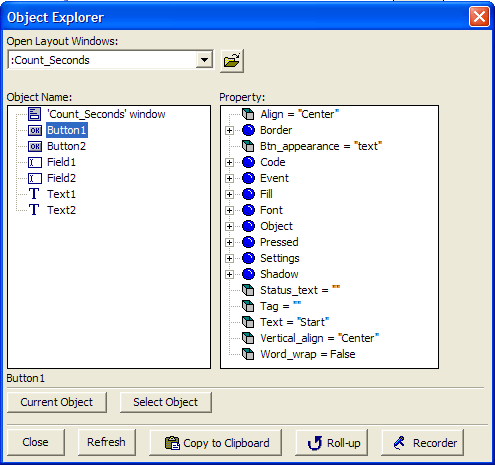Screen dimensions: 495x465
Task: Select Field1 in the Object Name tree
Action: (61, 162)
